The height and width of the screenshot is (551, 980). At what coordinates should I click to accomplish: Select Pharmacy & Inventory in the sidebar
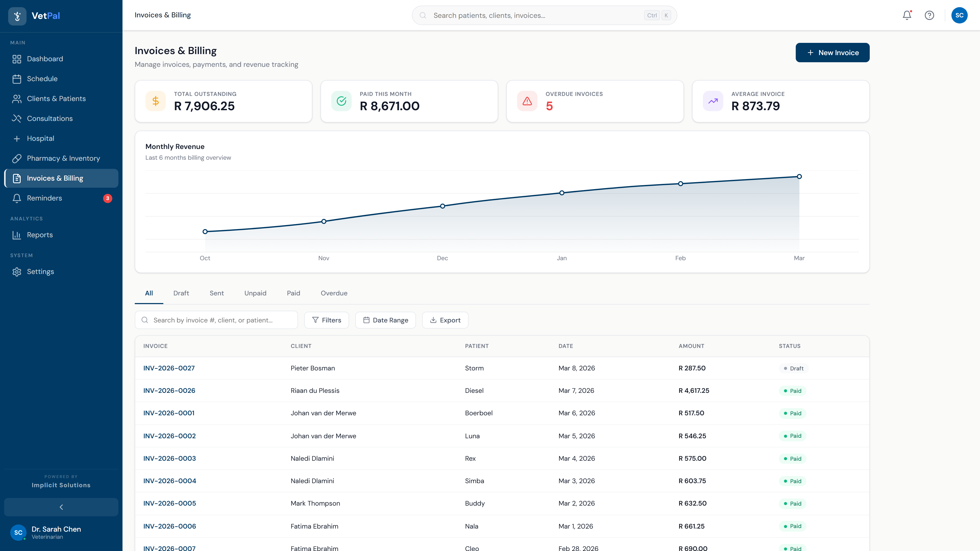click(x=63, y=158)
